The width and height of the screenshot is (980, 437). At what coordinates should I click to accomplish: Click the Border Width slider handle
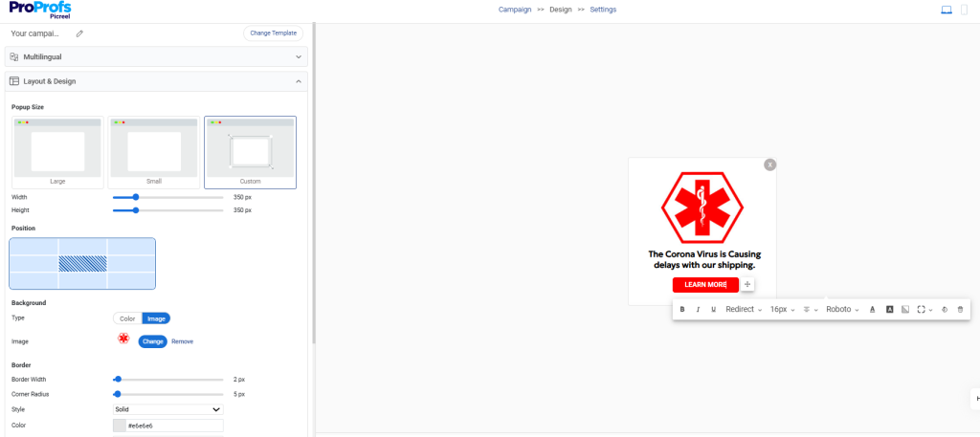[118, 380]
